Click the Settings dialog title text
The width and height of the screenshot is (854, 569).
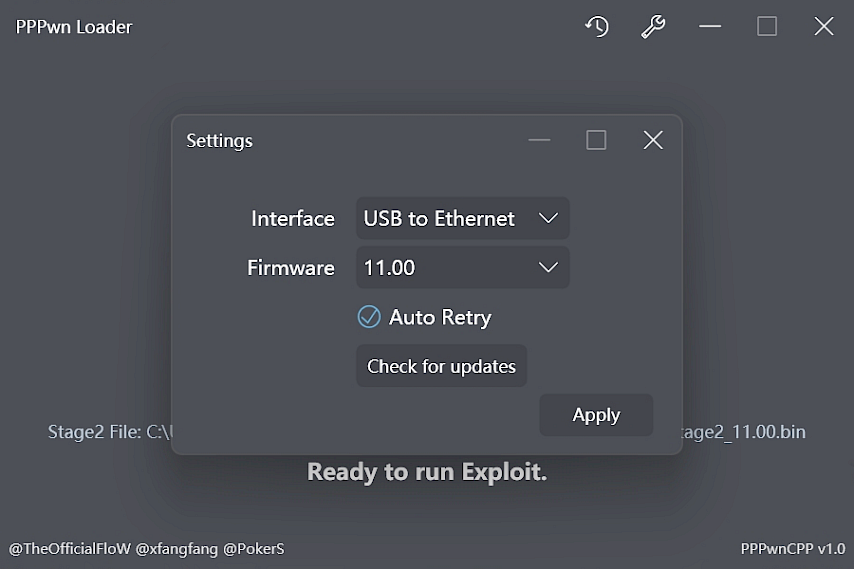(x=219, y=140)
